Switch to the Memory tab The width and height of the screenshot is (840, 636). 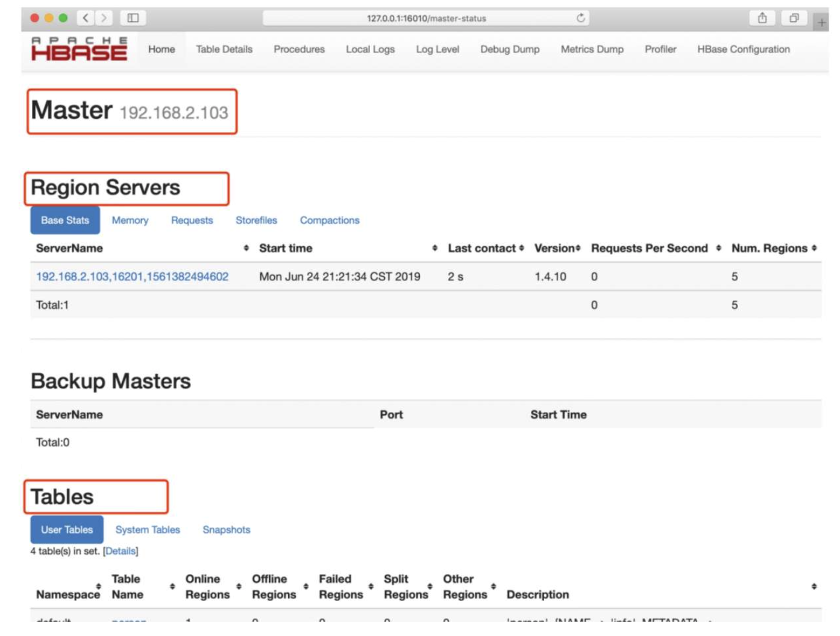[x=130, y=220]
